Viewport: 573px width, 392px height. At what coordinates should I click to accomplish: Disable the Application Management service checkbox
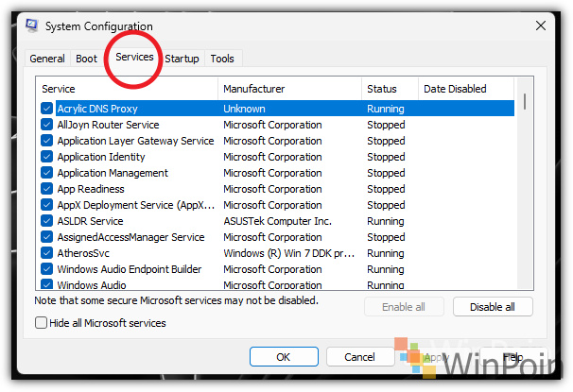pos(46,173)
